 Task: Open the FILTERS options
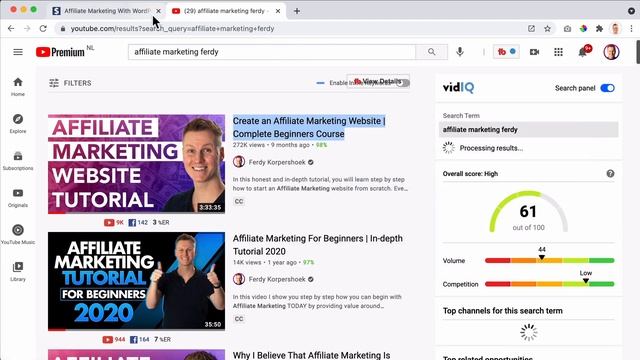tap(70, 83)
